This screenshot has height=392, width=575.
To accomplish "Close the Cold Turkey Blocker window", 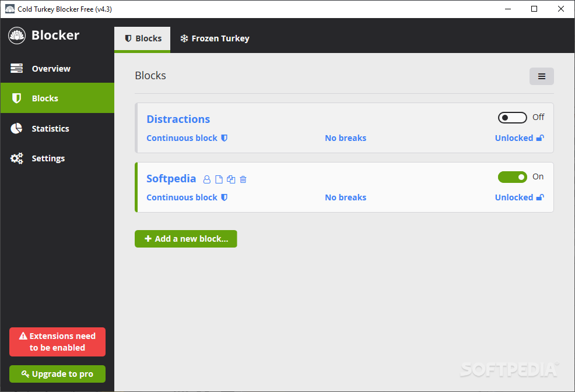I will pos(560,9).
